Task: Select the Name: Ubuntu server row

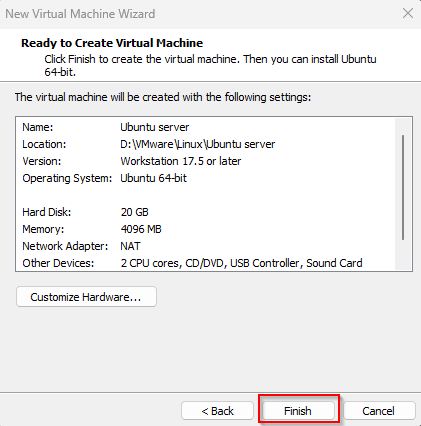Action: pyautogui.click(x=205, y=127)
